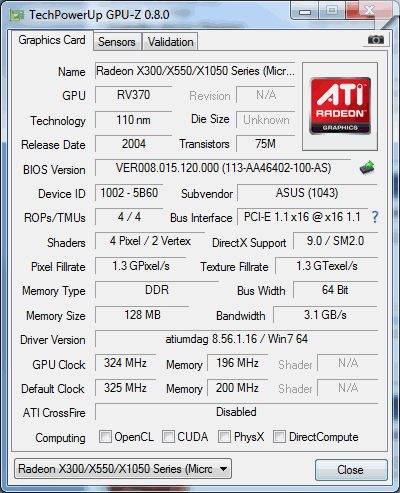The image size is (400, 493).
Task: Click the Transistors field showing 75M
Action: (x=266, y=144)
